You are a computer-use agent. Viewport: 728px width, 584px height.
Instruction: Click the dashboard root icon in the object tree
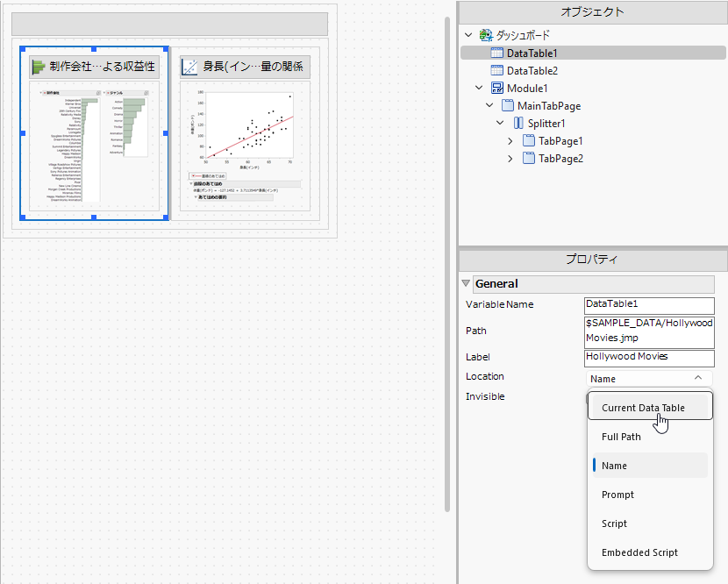click(x=486, y=35)
